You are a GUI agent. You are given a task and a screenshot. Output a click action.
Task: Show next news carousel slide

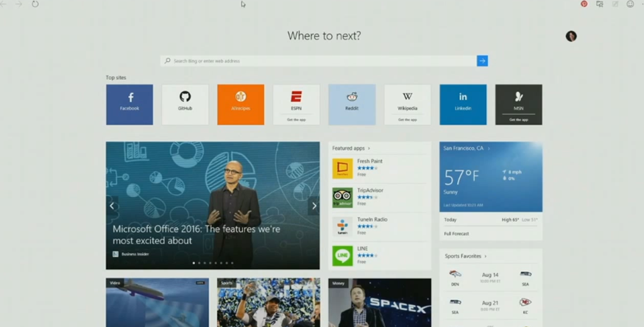314,206
